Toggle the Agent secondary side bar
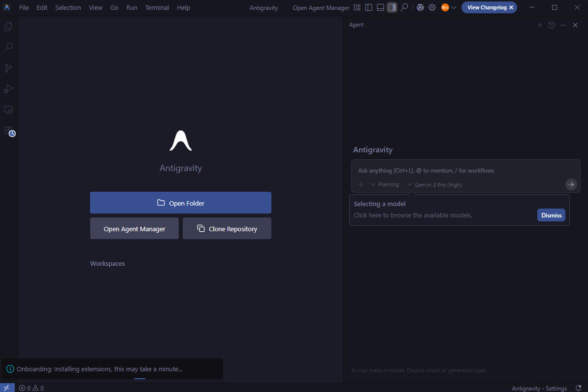Viewport: 588px width, 392px height. point(392,7)
